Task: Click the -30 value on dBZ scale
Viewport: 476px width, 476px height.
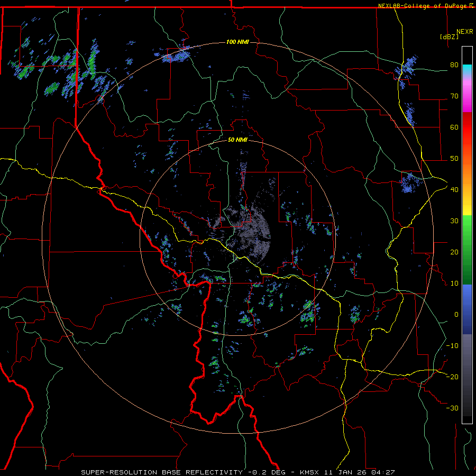Action: [452, 408]
